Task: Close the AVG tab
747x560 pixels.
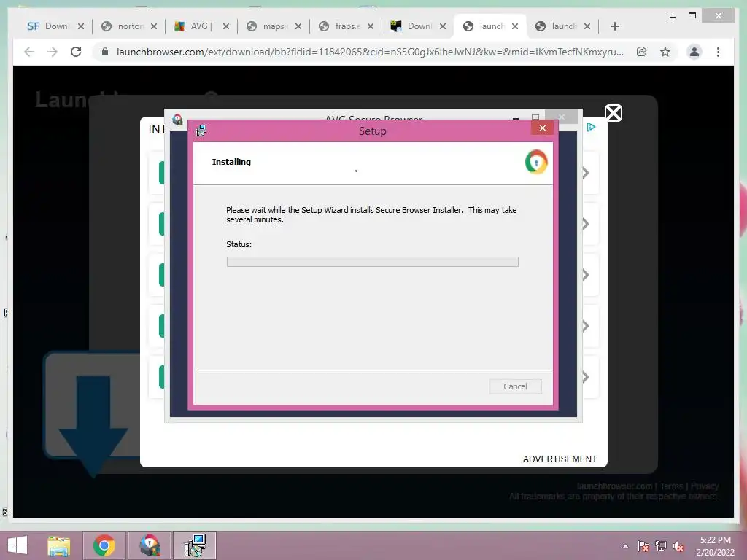Action: [x=226, y=26]
